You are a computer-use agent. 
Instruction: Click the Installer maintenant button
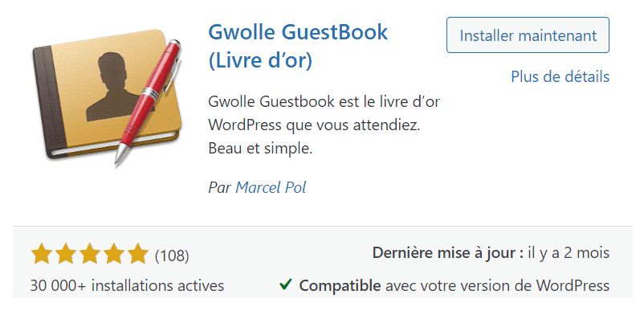pos(528,35)
